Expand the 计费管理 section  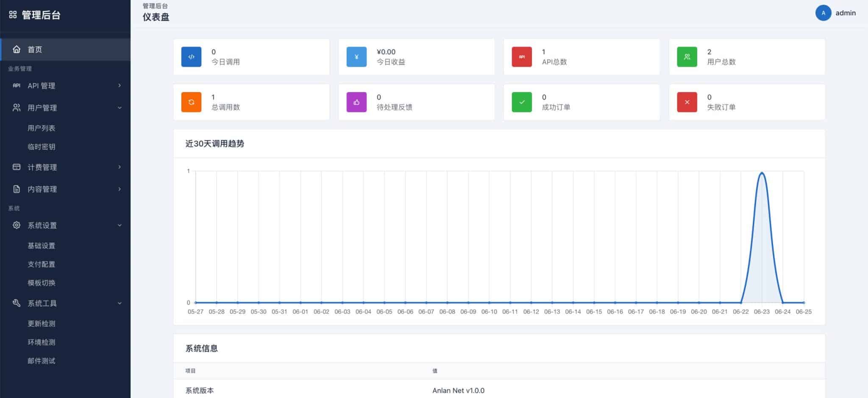point(65,167)
